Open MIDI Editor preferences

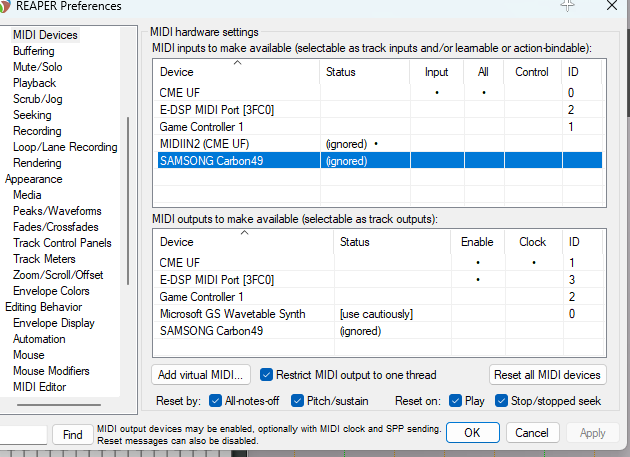pos(40,387)
